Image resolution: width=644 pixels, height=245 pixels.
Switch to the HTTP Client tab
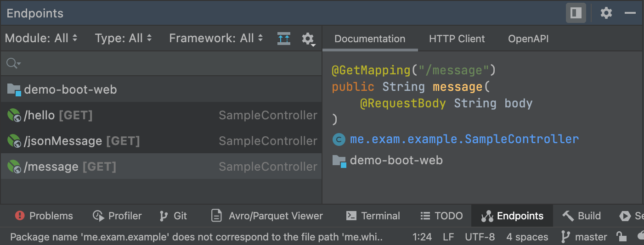click(457, 39)
